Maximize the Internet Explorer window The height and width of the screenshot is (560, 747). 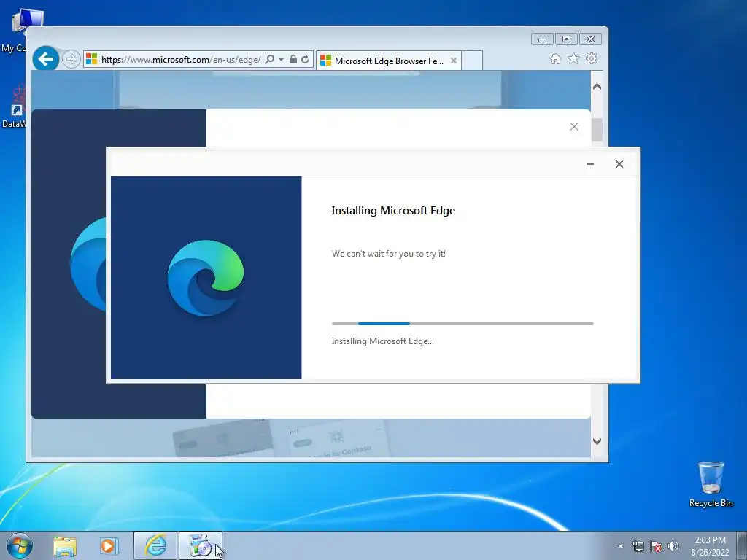tap(566, 39)
